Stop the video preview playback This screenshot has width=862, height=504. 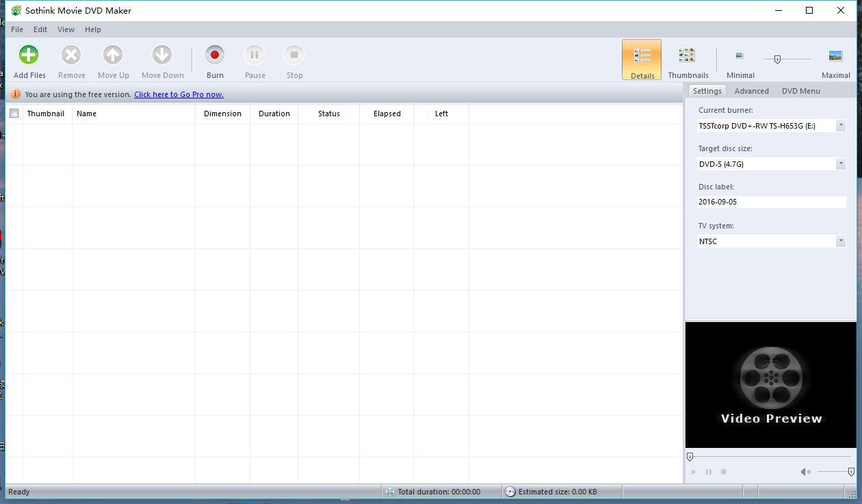point(723,472)
